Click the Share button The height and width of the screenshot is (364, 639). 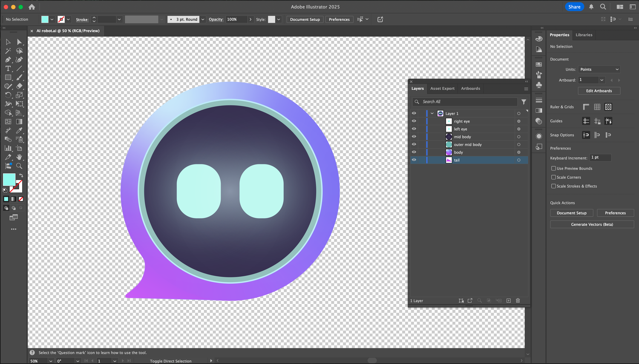pos(574,7)
